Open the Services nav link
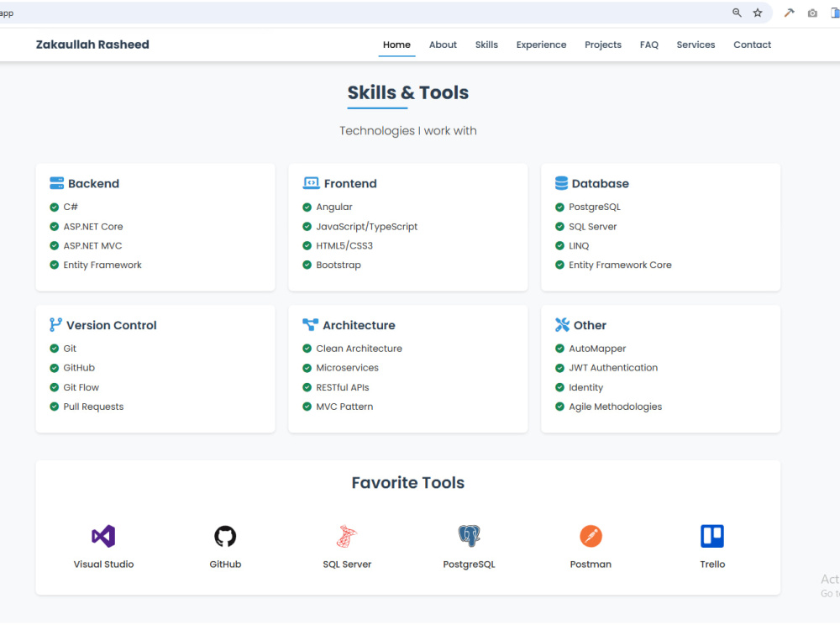Image resolution: width=840 pixels, height=630 pixels. tap(696, 45)
